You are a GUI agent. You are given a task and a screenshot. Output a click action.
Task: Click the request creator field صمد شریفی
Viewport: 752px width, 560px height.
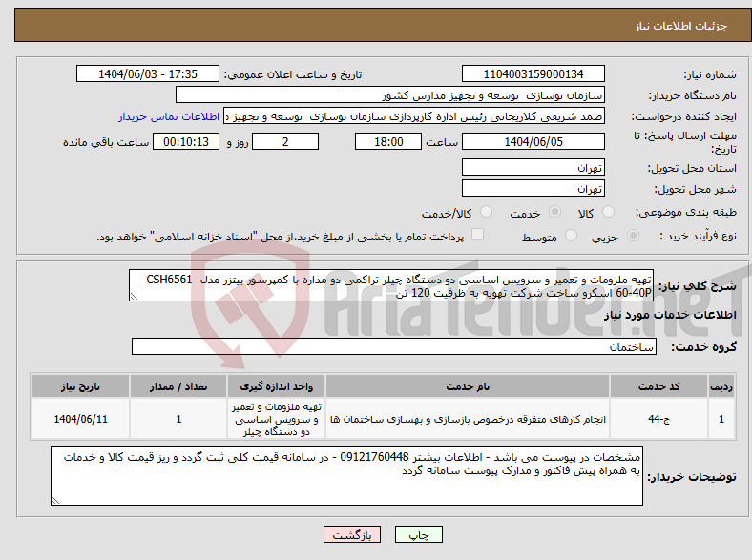(x=414, y=116)
